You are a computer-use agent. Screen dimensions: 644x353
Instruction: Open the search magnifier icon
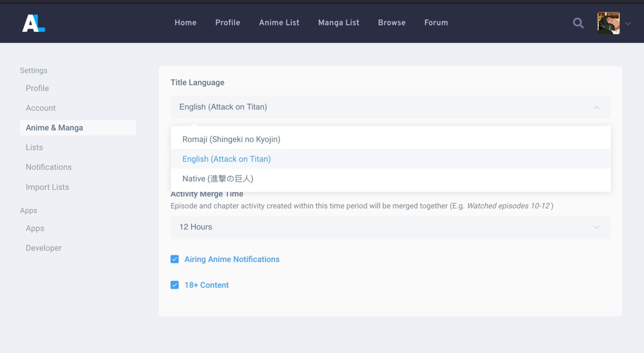(x=578, y=23)
